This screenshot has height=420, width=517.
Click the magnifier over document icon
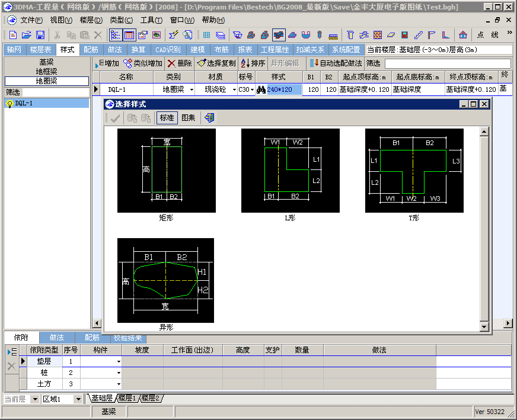187,35
